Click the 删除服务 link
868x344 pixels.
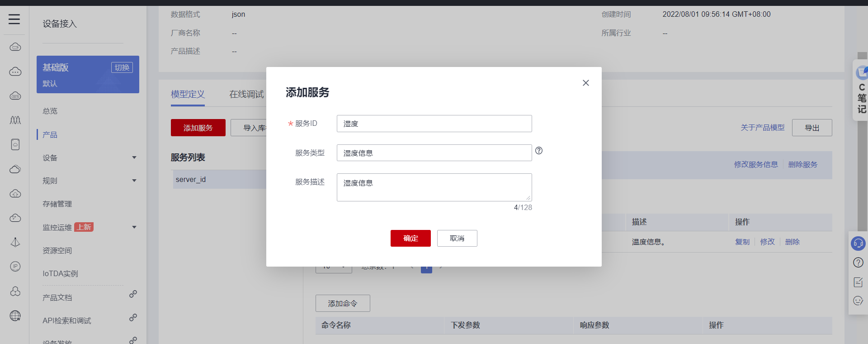803,165
